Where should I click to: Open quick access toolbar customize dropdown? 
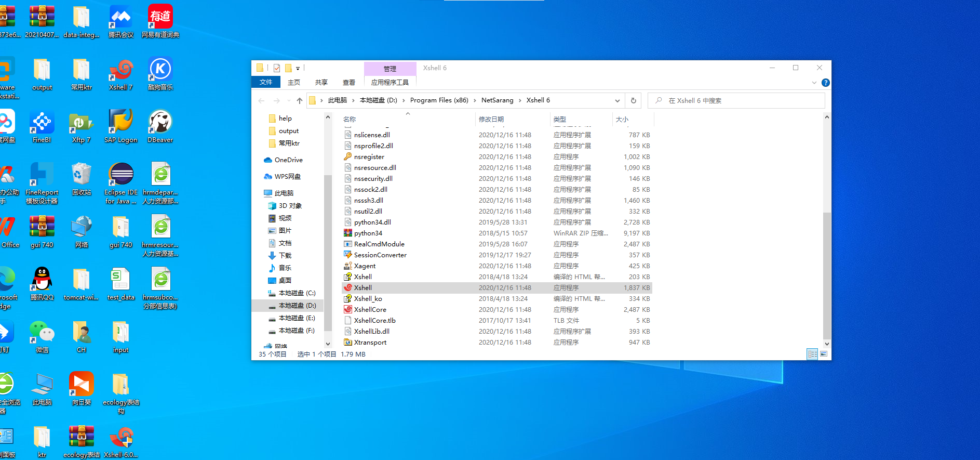[x=298, y=68]
